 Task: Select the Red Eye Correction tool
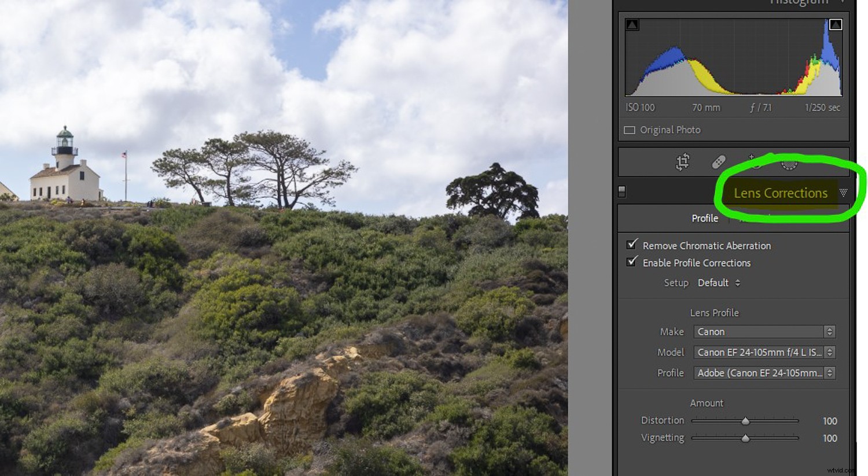click(752, 163)
